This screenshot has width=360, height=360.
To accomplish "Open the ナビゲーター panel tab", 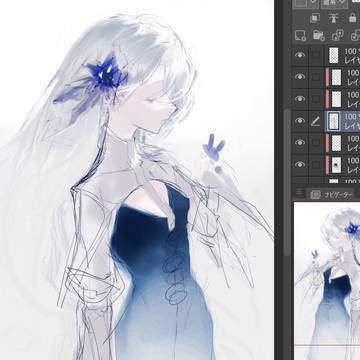I will tap(331, 195).
